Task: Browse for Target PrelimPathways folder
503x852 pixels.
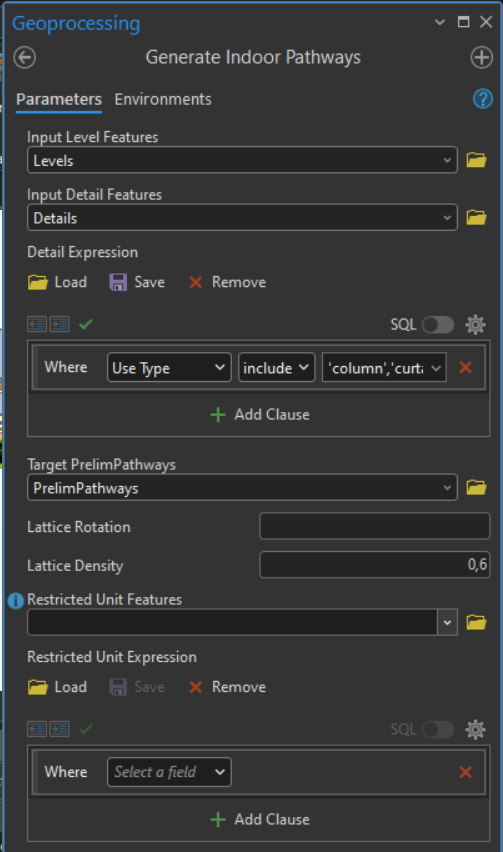Action: point(476,487)
